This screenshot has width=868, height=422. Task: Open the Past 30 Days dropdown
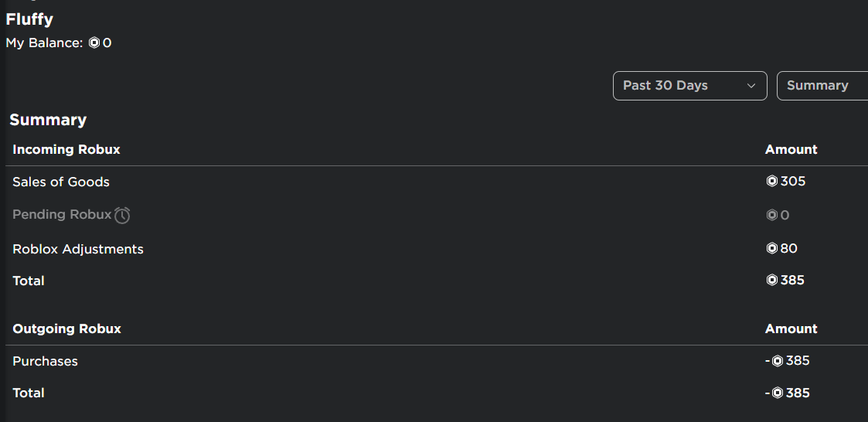(689, 86)
